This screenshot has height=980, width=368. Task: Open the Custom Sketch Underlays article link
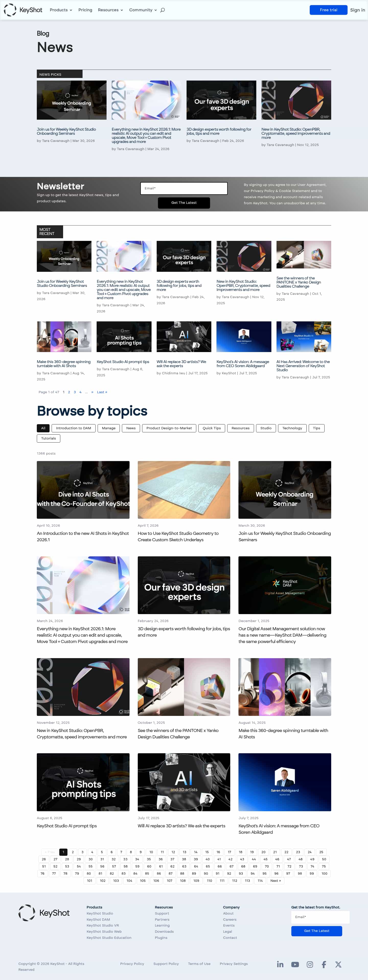(178, 536)
